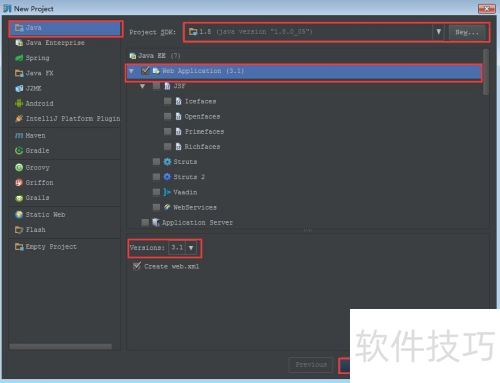Close the New Project dialog
This screenshot has width=500, height=383.
[x=487, y=9]
